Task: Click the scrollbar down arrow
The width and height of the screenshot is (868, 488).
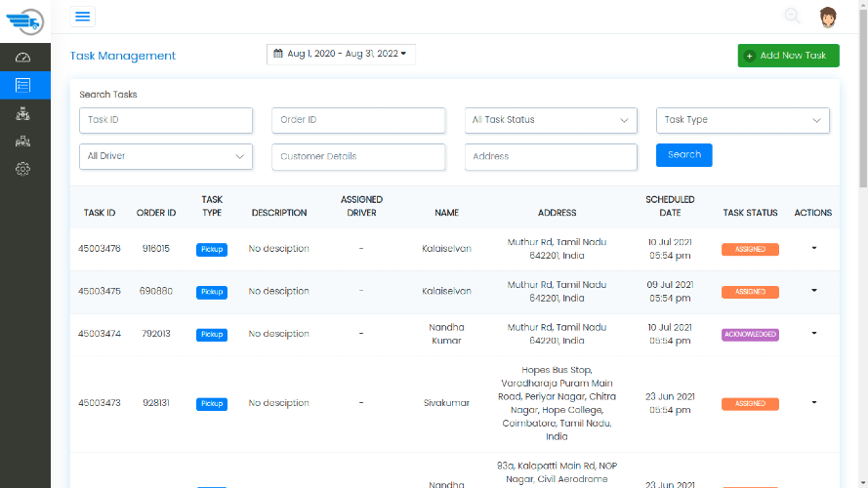Action: click(863, 483)
